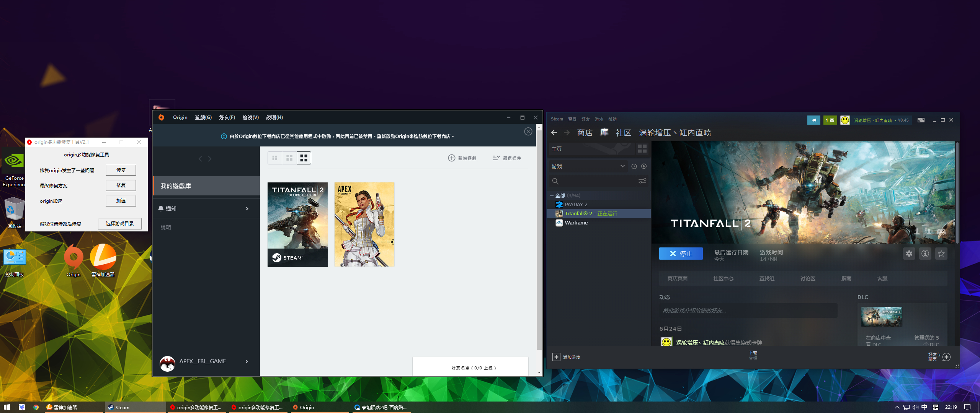This screenshot has height=413, width=980.
Task: Click Apex Legends tile in Origin library
Action: coord(364,224)
